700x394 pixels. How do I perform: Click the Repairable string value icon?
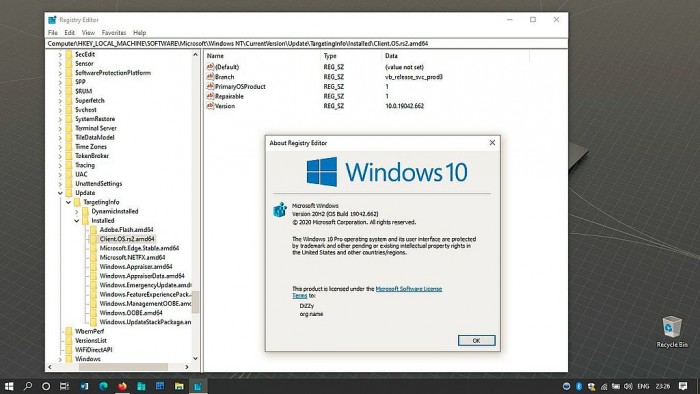210,96
